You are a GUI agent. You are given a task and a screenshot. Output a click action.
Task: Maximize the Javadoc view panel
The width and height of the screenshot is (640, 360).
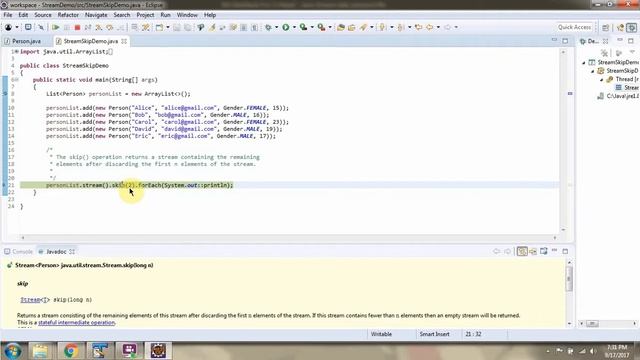pyautogui.click(x=565, y=251)
